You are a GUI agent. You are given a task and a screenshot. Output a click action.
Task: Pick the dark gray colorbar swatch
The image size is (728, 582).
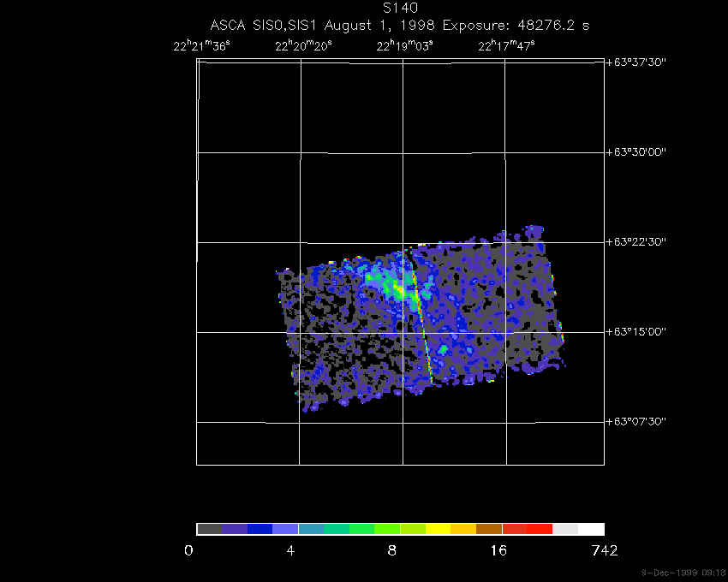pos(209,529)
